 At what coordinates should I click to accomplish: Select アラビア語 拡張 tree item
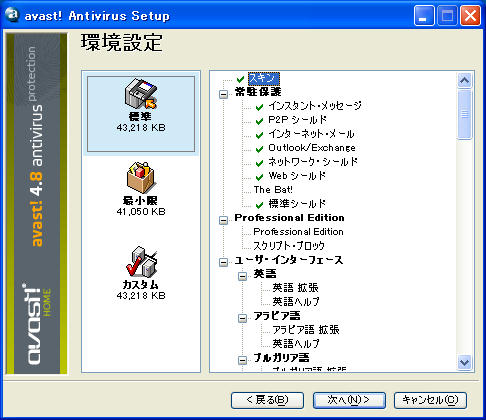click(x=306, y=330)
